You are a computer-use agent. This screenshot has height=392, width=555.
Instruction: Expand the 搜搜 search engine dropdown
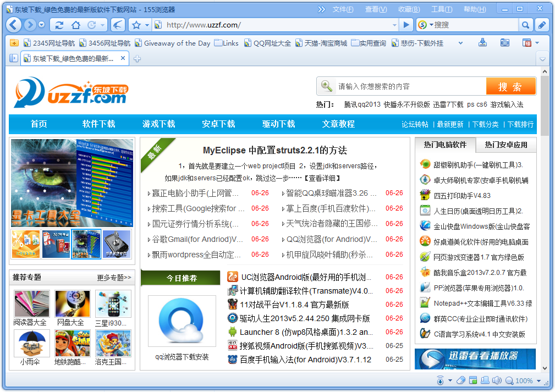click(430, 25)
